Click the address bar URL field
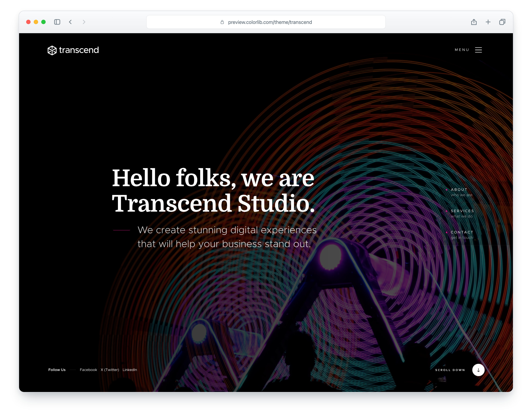532x419 pixels. [266, 22]
